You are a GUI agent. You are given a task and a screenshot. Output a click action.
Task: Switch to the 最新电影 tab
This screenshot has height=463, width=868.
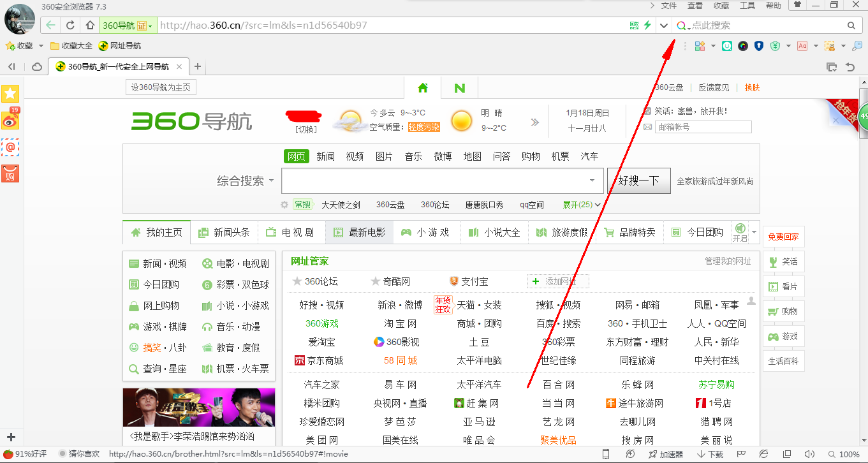[360, 233]
